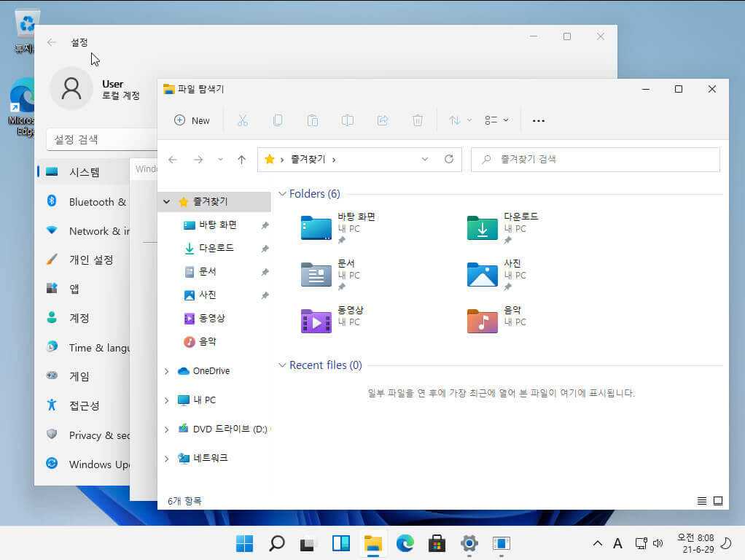Screen dimensions: 745x560
Task: Expand the OneDrive tree node
Action: pos(167,371)
